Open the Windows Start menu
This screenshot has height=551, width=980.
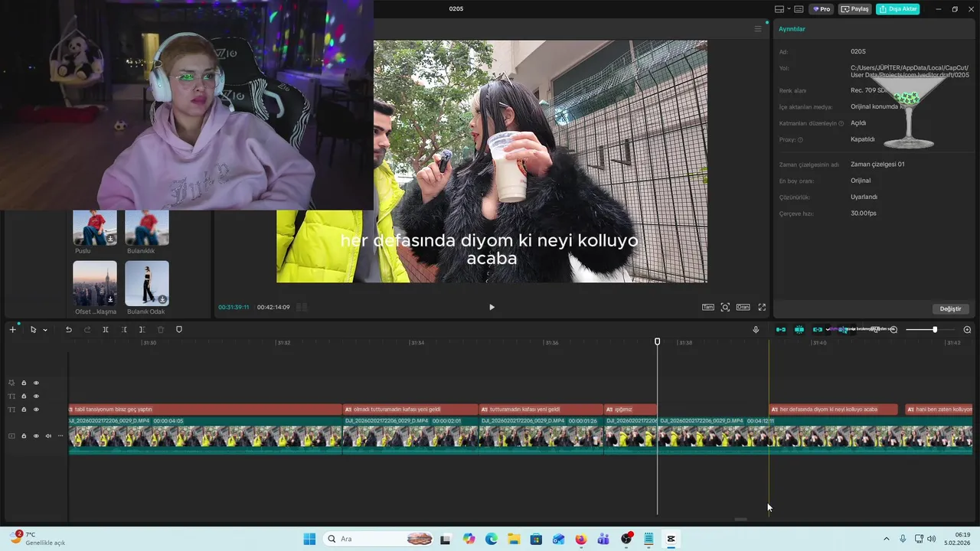click(309, 539)
